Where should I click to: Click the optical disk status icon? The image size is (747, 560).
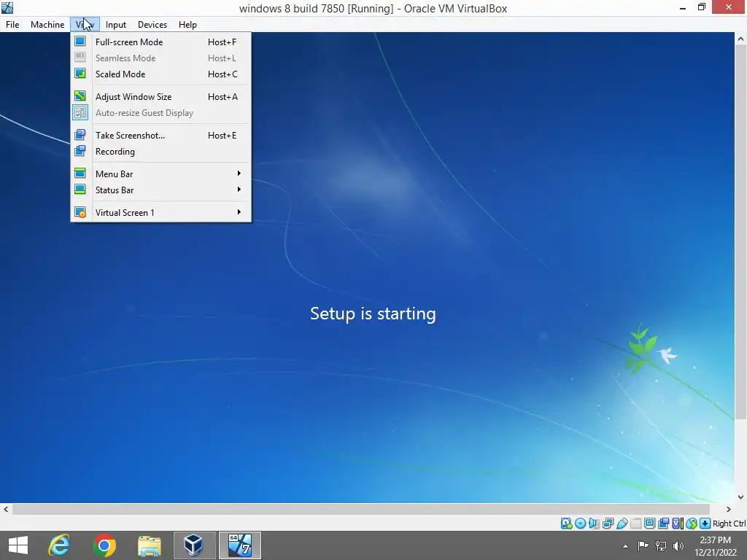click(x=580, y=524)
